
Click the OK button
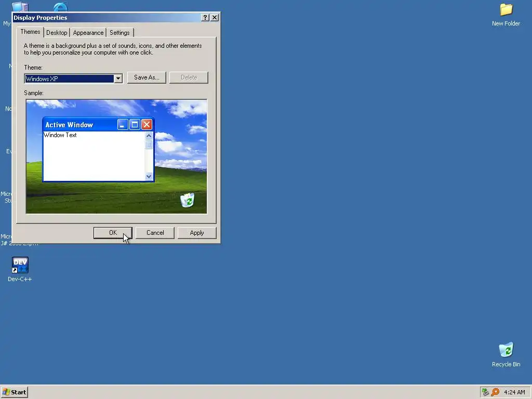(x=113, y=233)
